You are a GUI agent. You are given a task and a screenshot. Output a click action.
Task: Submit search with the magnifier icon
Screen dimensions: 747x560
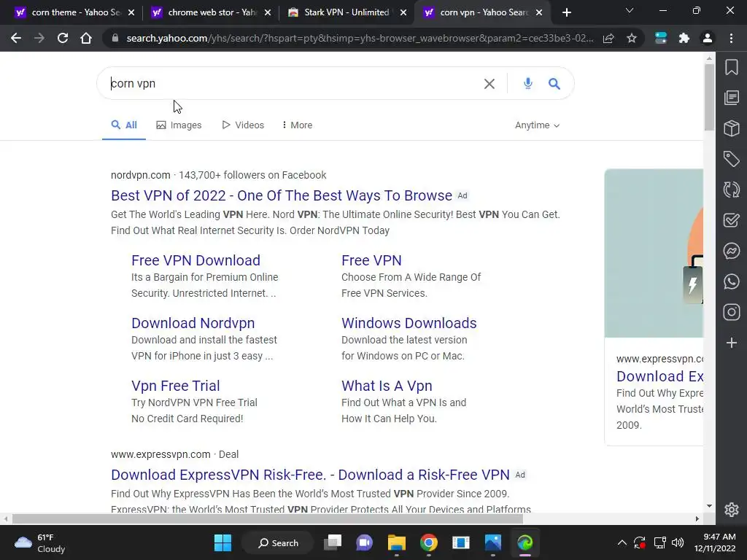click(x=554, y=84)
